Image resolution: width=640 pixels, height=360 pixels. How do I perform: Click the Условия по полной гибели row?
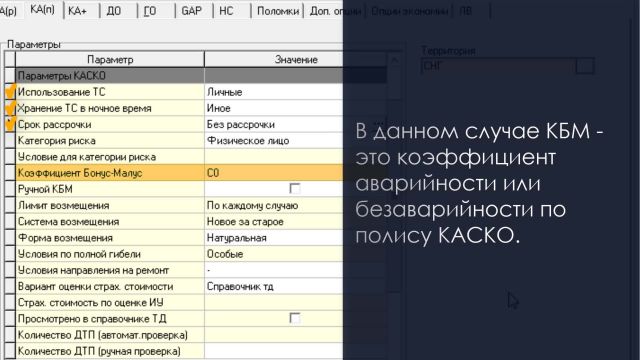[110, 254]
